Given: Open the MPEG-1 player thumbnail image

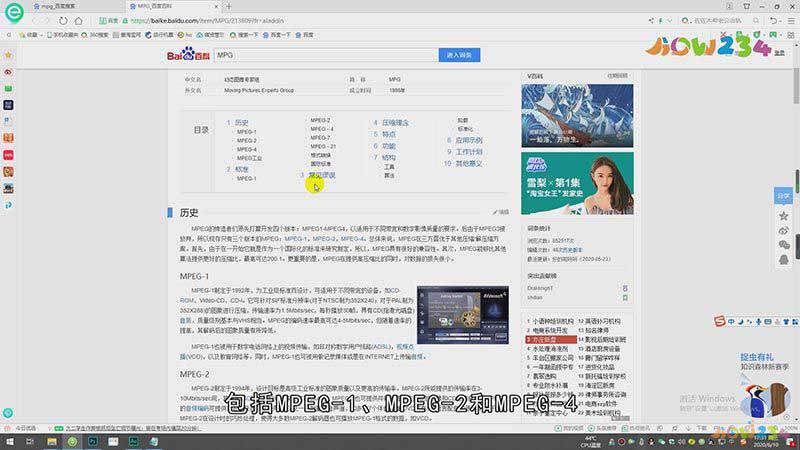Looking at the screenshot, I should pyautogui.click(x=463, y=315).
